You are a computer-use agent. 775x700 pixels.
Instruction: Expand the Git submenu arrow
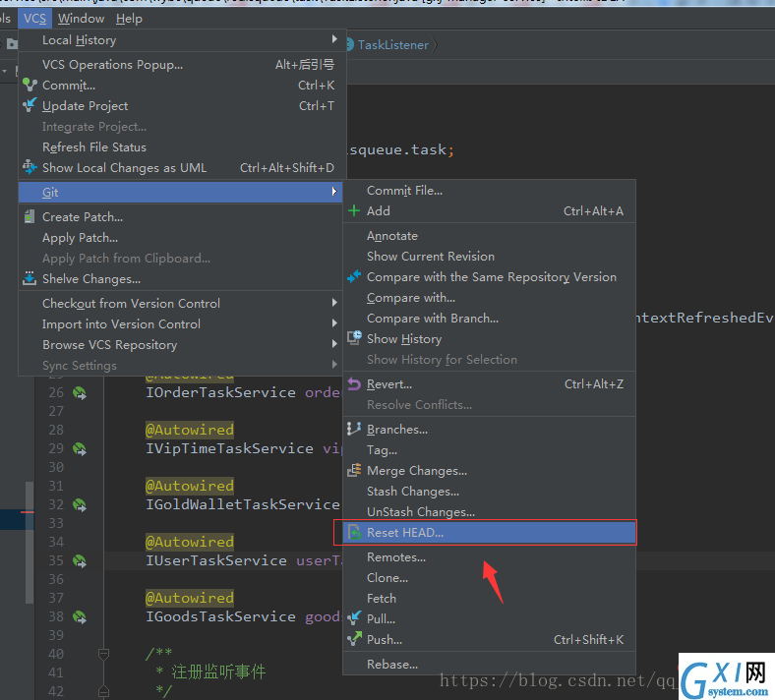tap(334, 191)
